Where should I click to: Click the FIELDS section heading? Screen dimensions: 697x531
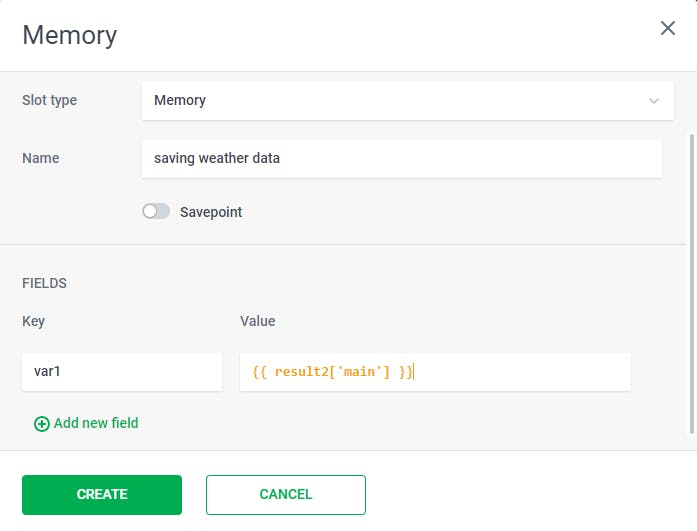(44, 283)
